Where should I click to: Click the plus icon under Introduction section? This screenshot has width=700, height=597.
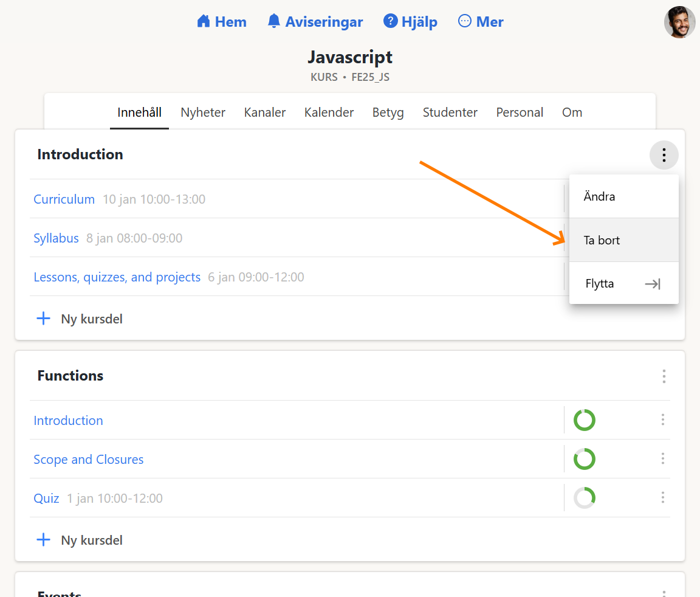44,319
